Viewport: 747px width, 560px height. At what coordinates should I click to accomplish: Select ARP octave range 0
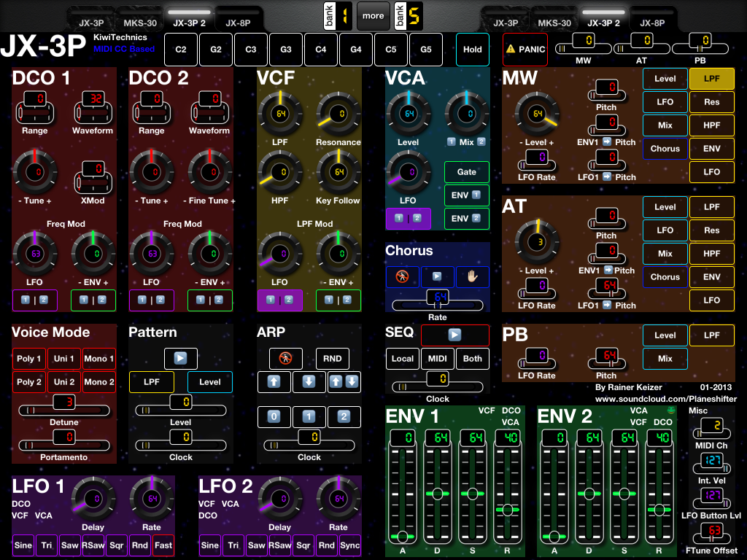[274, 416]
